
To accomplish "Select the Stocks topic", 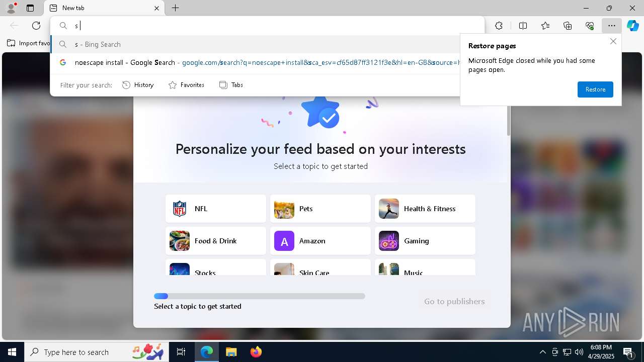I will click(216, 267).
